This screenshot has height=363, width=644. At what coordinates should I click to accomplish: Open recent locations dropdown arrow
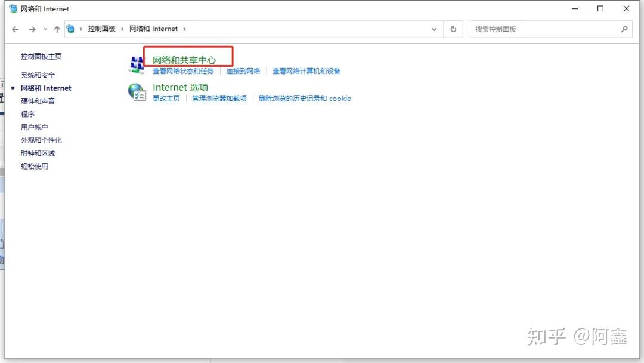point(45,29)
